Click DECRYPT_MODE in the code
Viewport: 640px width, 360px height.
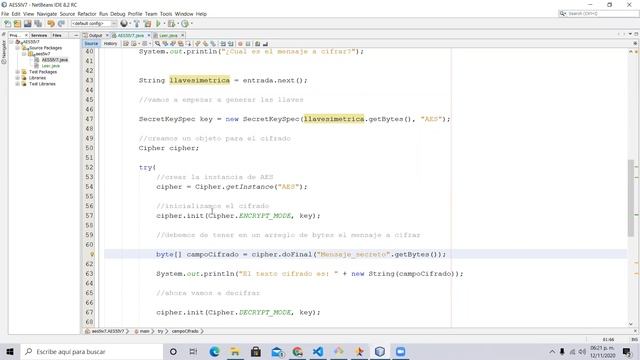[265, 312]
